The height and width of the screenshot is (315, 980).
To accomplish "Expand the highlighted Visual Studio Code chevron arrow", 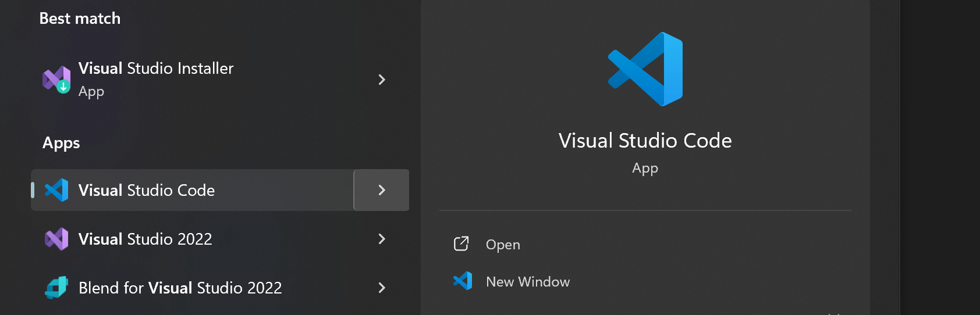I will [382, 190].
